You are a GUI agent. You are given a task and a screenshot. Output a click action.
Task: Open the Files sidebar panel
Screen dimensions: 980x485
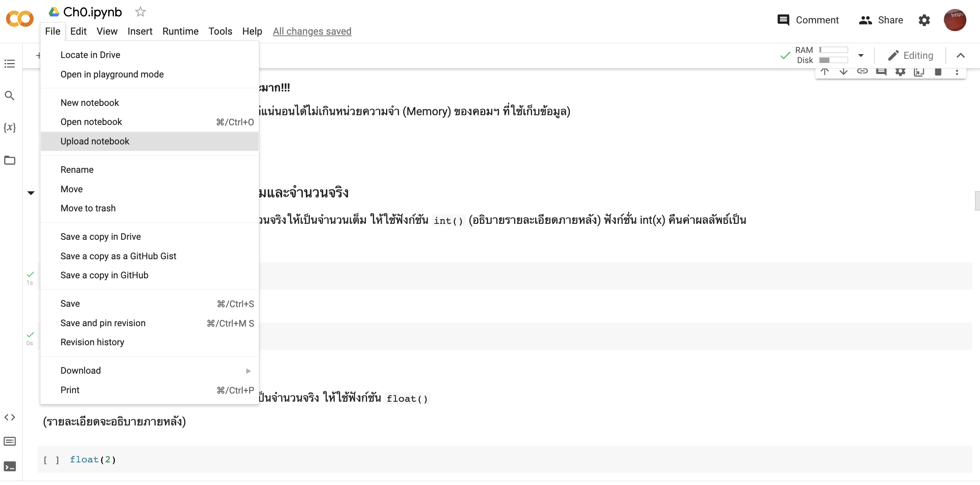point(10,160)
